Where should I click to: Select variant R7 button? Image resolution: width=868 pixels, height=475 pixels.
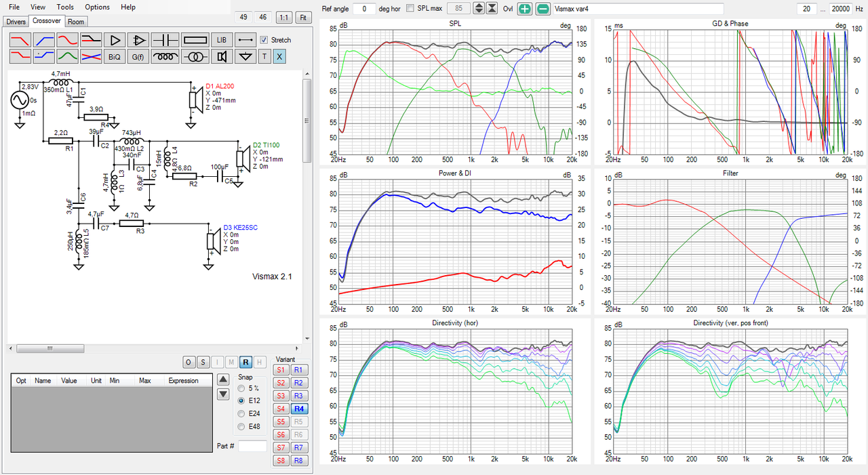tap(298, 448)
